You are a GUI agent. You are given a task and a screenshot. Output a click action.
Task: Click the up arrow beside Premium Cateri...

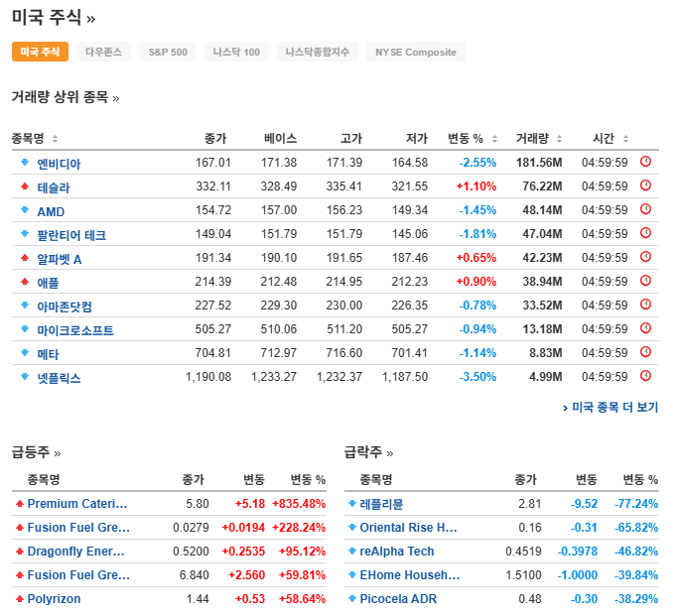20,504
